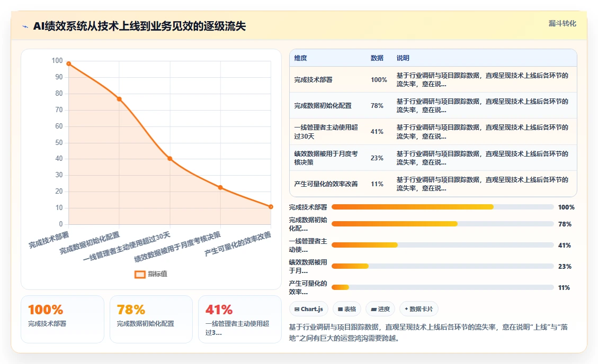This screenshot has width=598, height=364.
Task: Click the chart point at 完成数据初始化配置
Action: pos(119,99)
